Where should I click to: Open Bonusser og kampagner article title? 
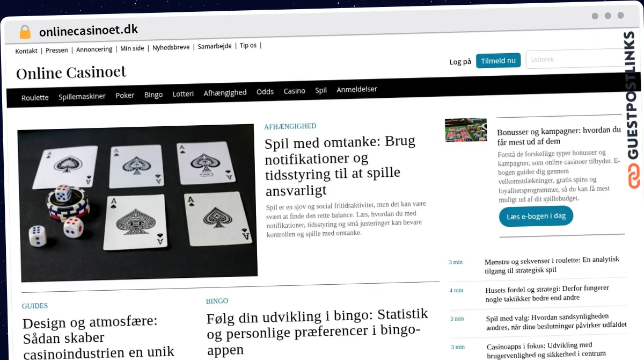pyautogui.click(x=559, y=135)
